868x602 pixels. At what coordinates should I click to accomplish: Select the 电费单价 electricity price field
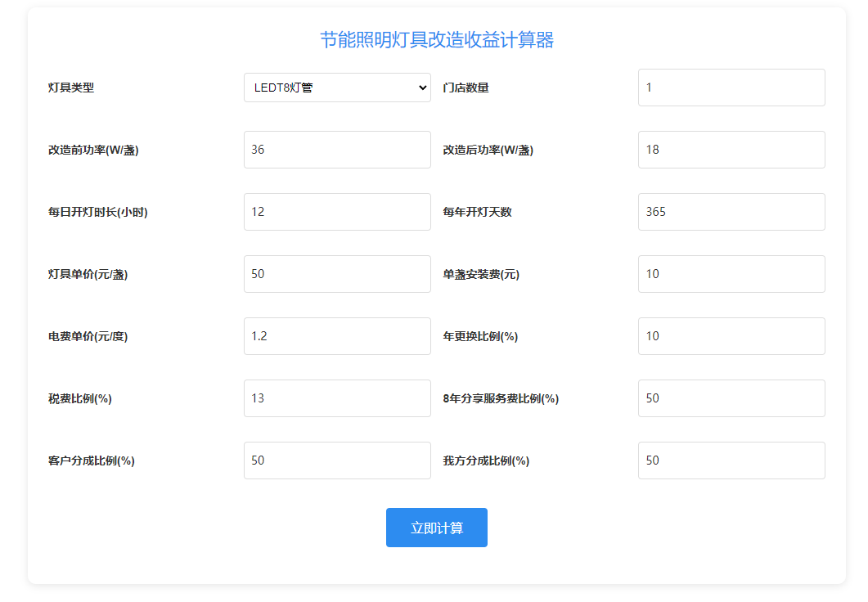(x=337, y=336)
